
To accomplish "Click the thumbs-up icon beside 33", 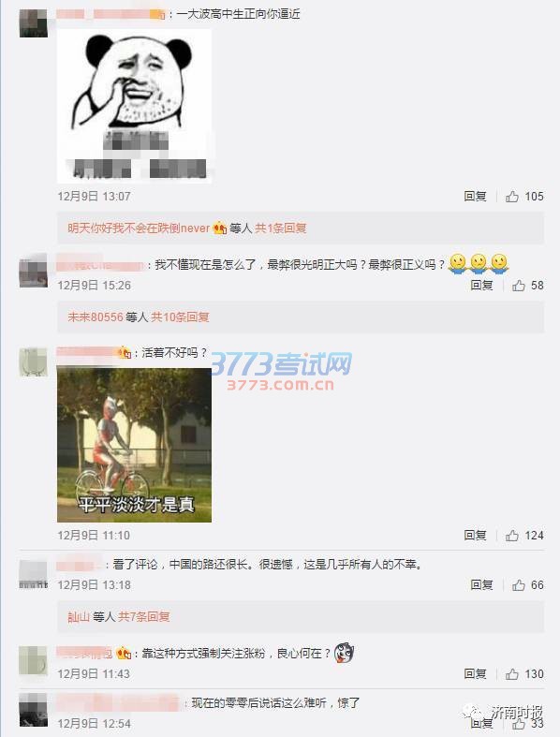I will [519, 724].
